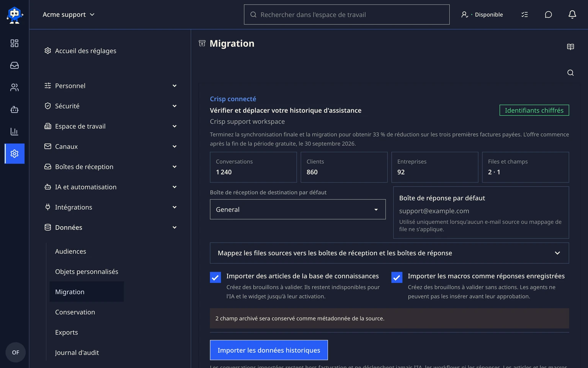588x368 pixels.
Task: Click the "2 champ archivé" notice text
Action: [x=300, y=319]
